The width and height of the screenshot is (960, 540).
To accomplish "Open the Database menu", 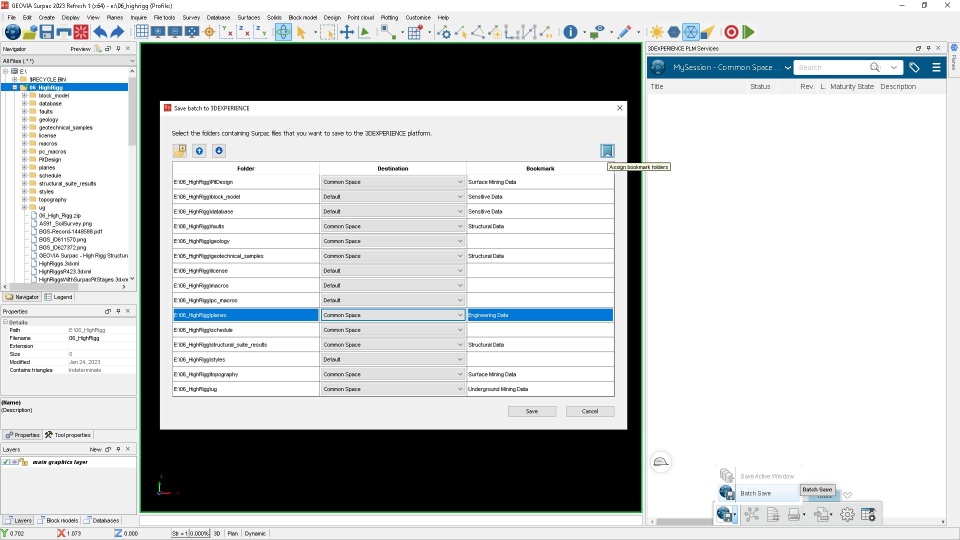I will tap(218, 18).
